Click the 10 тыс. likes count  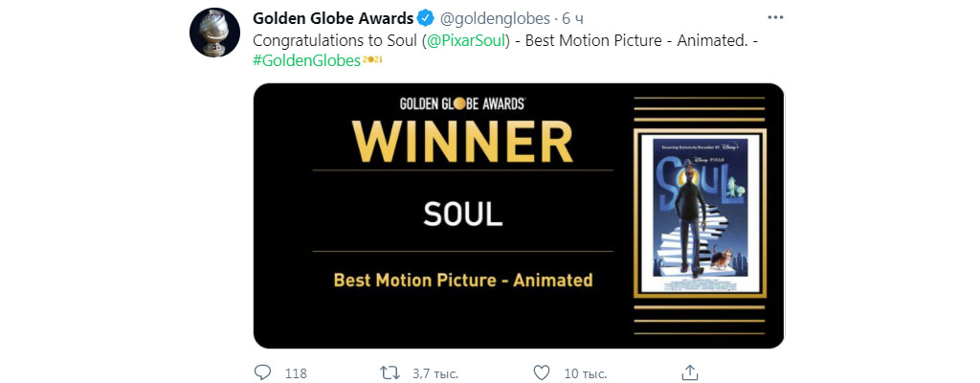click(x=586, y=372)
